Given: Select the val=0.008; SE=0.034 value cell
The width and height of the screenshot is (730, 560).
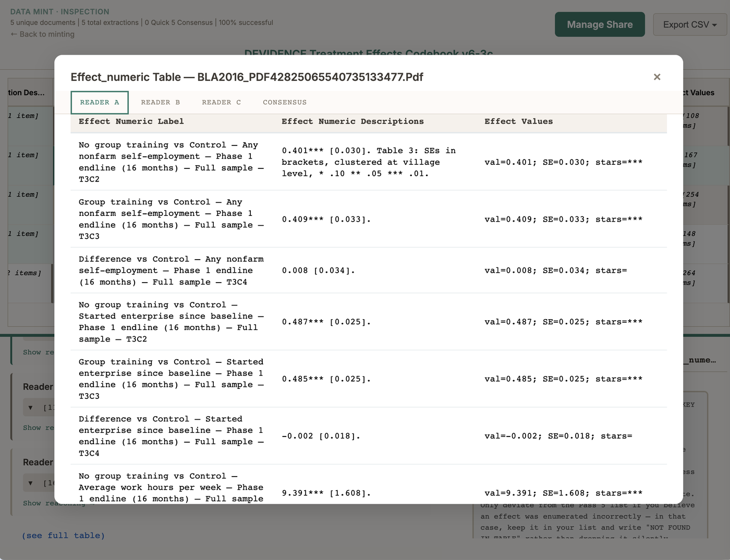Looking at the screenshot, I should [555, 271].
